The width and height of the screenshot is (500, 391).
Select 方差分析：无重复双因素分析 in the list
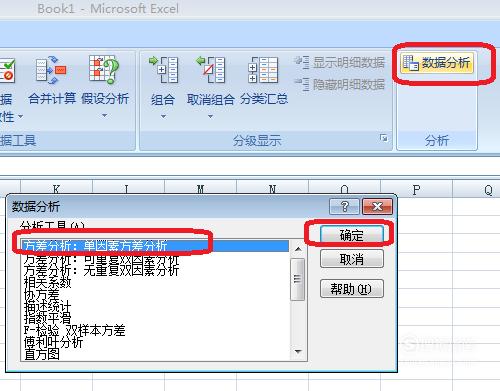point(155,270)
